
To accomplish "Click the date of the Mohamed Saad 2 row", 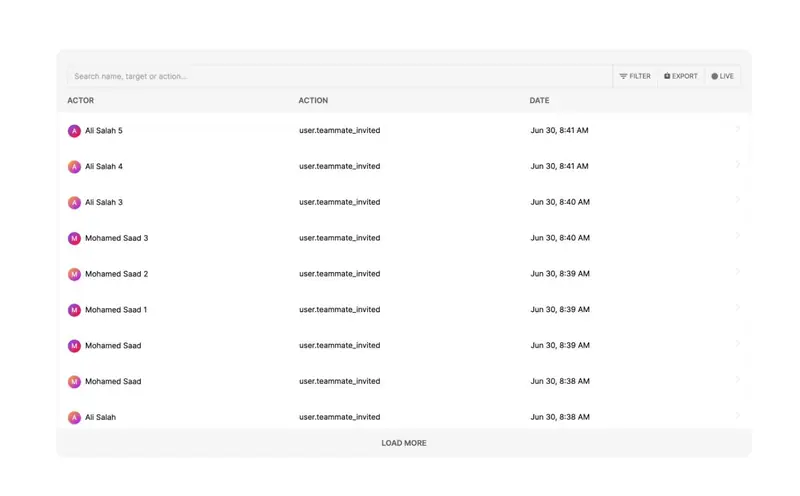I will [x=560, y=274].
